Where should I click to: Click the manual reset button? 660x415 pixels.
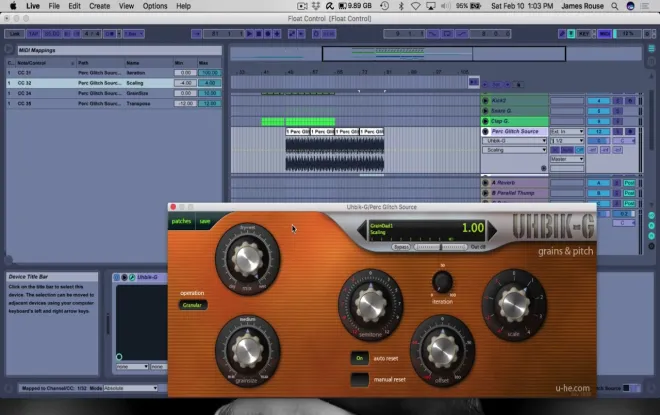click(359, 379)
